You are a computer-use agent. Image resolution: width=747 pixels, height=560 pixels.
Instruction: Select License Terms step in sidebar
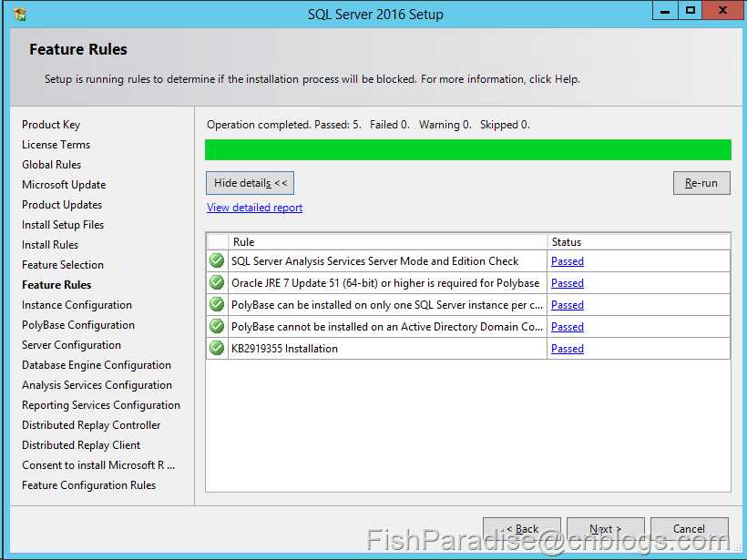click(x=56, y=145)
